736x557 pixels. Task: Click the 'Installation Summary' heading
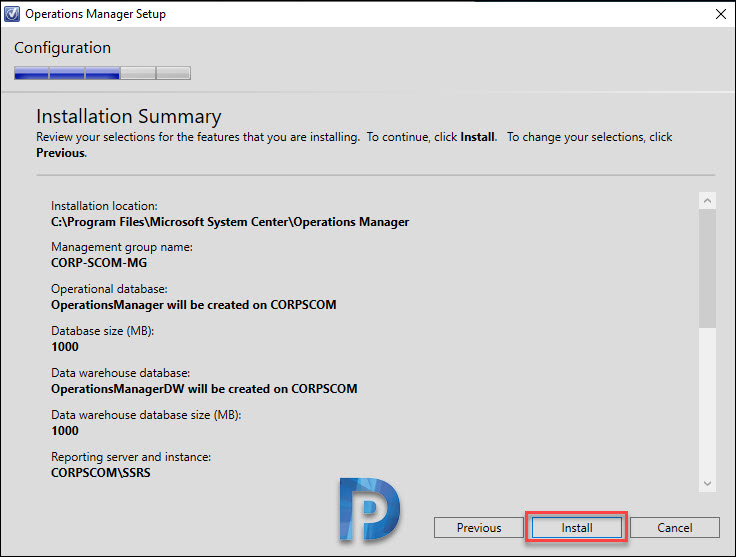[x=129, y=116]
